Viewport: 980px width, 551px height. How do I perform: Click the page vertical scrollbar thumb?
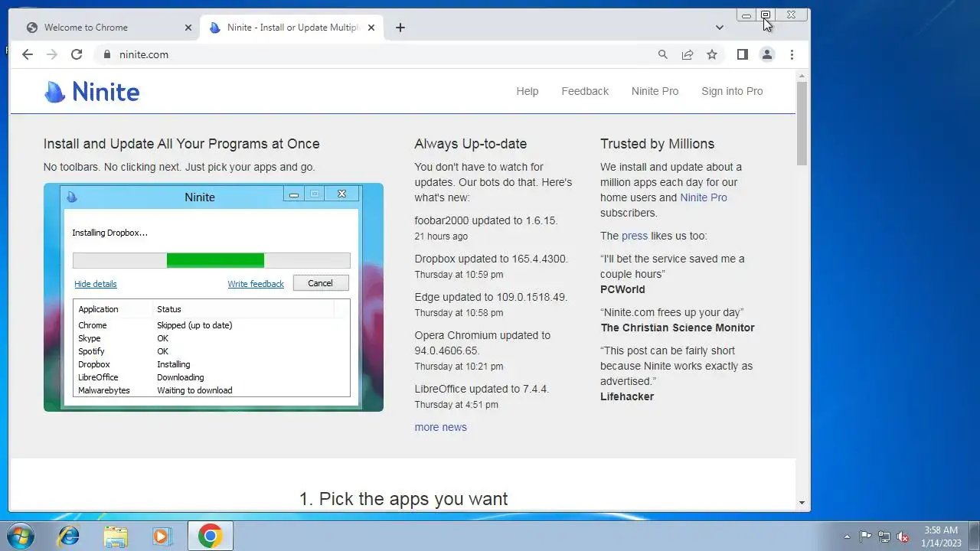(x=802, y=122)
